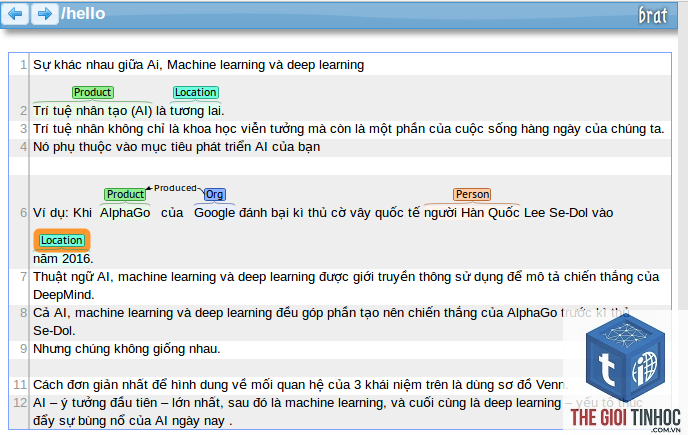Image resolution: width=688 pixels, height=435 pixels.
Task: Select the Org label above Google
Action: (x=215, y=194)
